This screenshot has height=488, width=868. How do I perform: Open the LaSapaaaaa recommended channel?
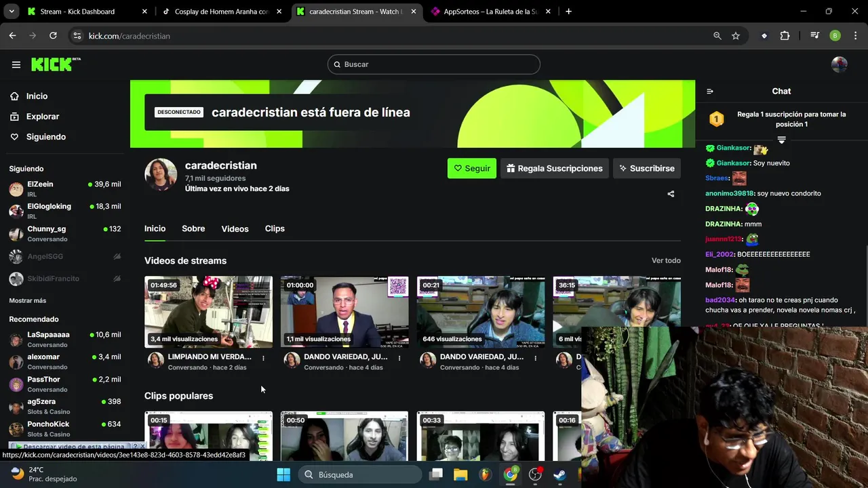[x=65, y=340]
